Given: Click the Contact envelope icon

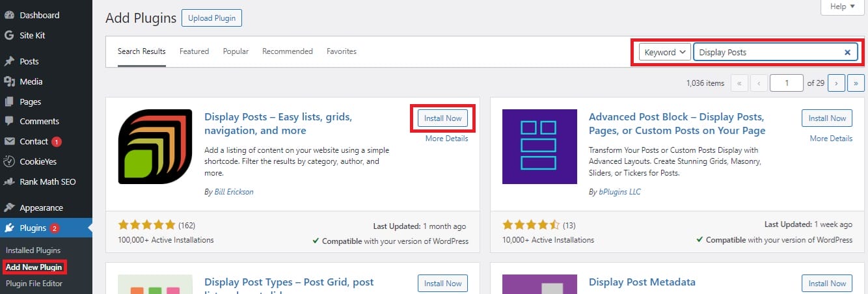Looking at the screenshot, I should (x=9, y=141).
